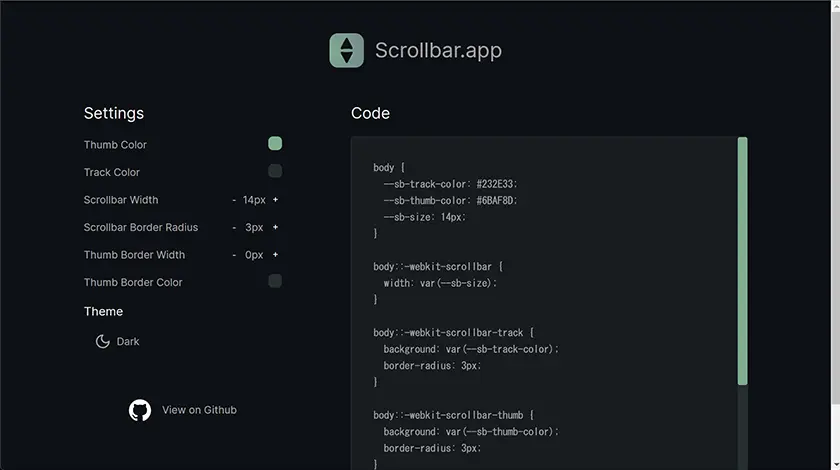Click the scrollbar track below the thumb
This screenshot has height=470, width=840.
pos(743,430)
